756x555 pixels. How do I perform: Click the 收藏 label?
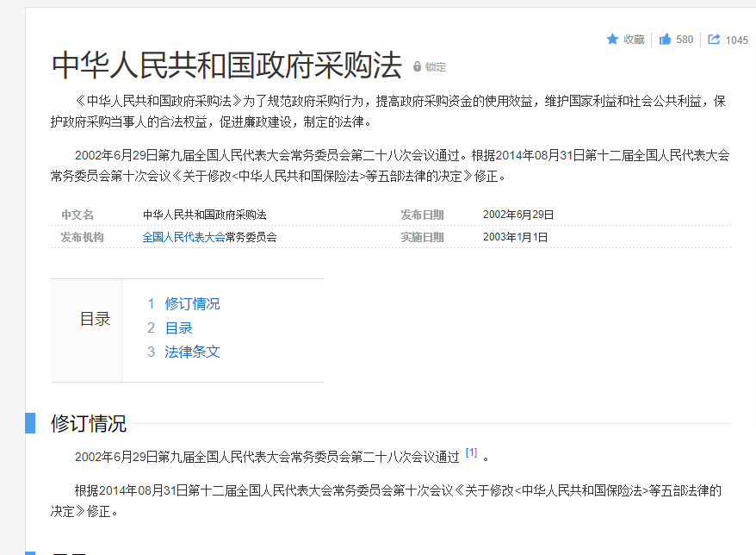[x=634, y=40]
